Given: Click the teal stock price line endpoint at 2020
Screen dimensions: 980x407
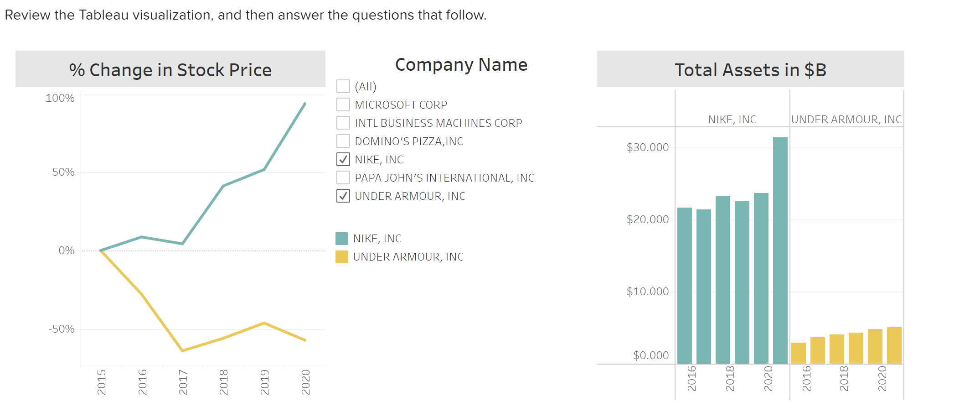Looking at the screenshot, I should (x=305, y=104).
